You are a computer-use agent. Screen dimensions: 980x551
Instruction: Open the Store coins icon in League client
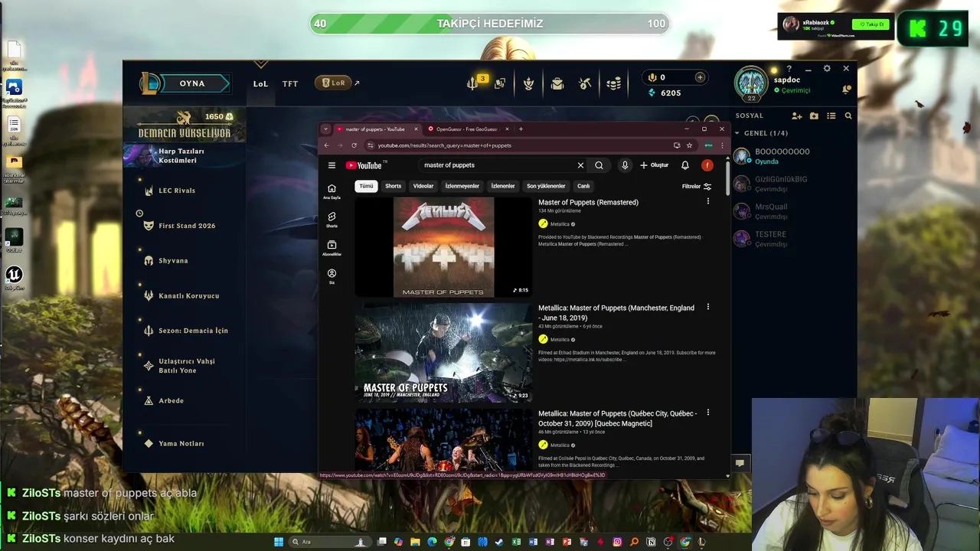tap(614, 83)
